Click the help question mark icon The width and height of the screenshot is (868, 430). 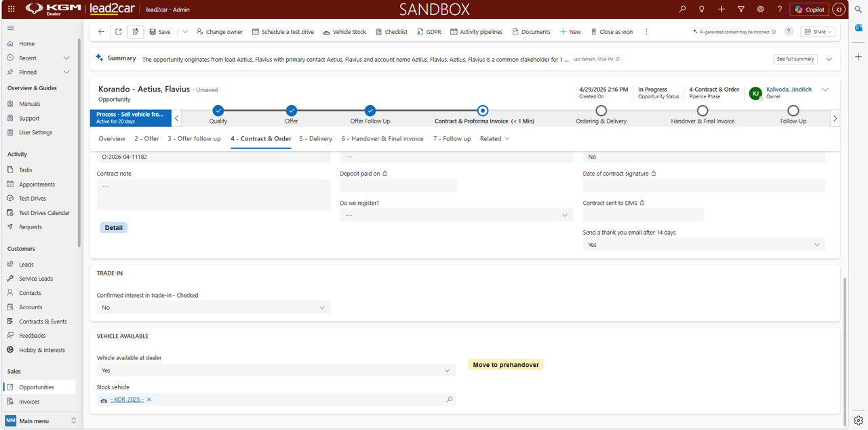[x=780, y=9]
